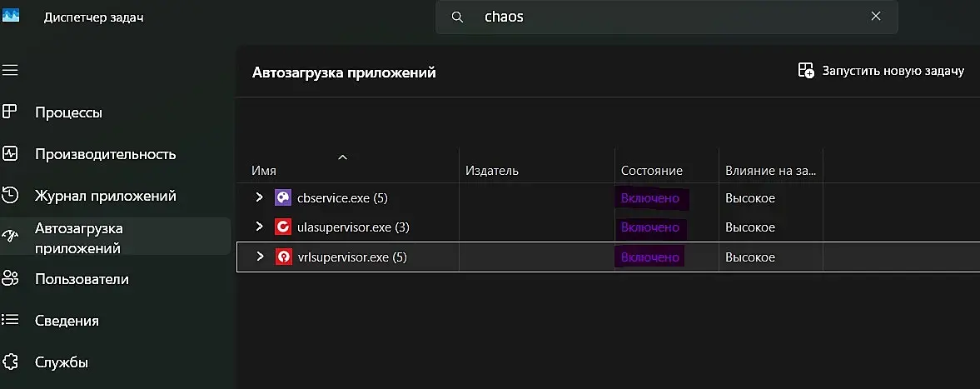The width and height of the screenshot is (980, 389).
Task: Click the search magnifier icon
Action: click(457, 17)
